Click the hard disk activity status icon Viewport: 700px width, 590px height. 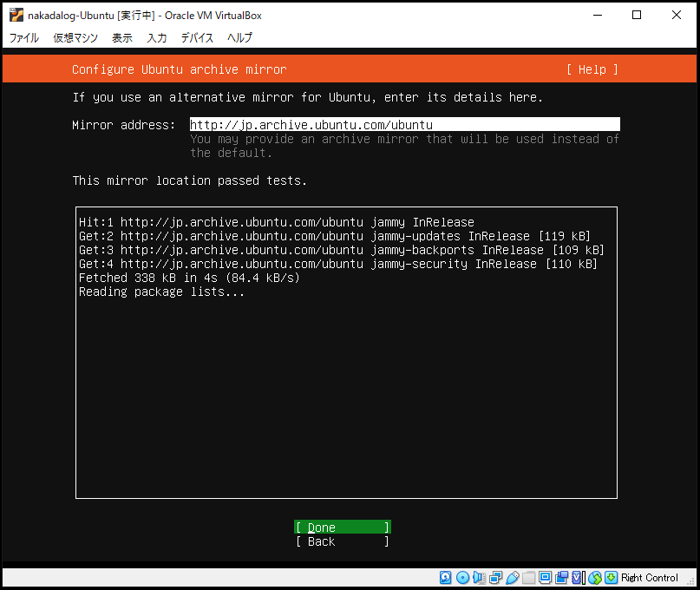tap(446, 578)
